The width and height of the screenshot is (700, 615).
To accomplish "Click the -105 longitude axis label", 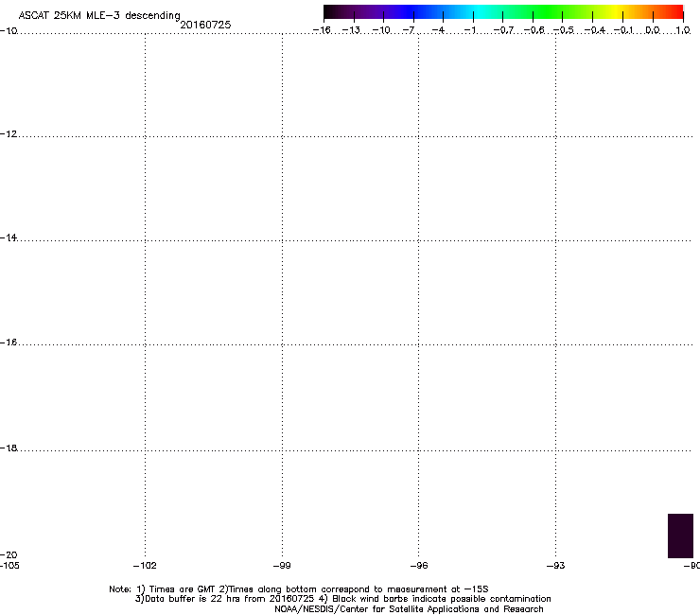I will click(9, 565).
